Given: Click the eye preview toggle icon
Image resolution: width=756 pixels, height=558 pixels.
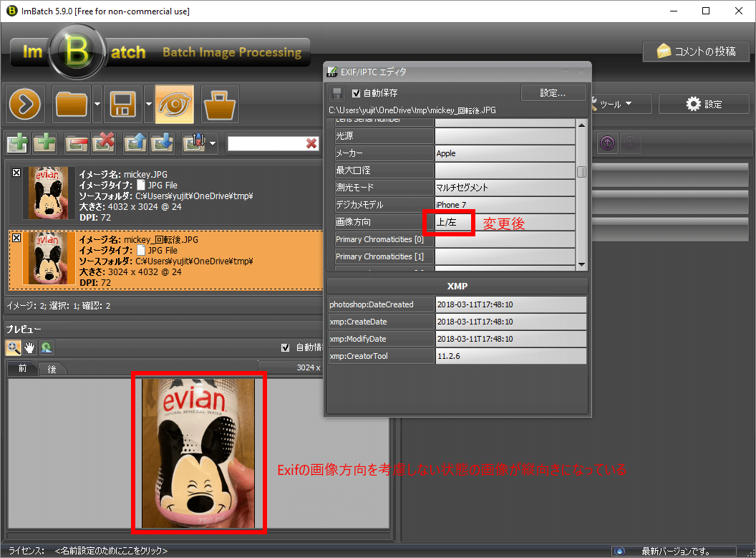Looking at the screenshot, I should 174,105.
